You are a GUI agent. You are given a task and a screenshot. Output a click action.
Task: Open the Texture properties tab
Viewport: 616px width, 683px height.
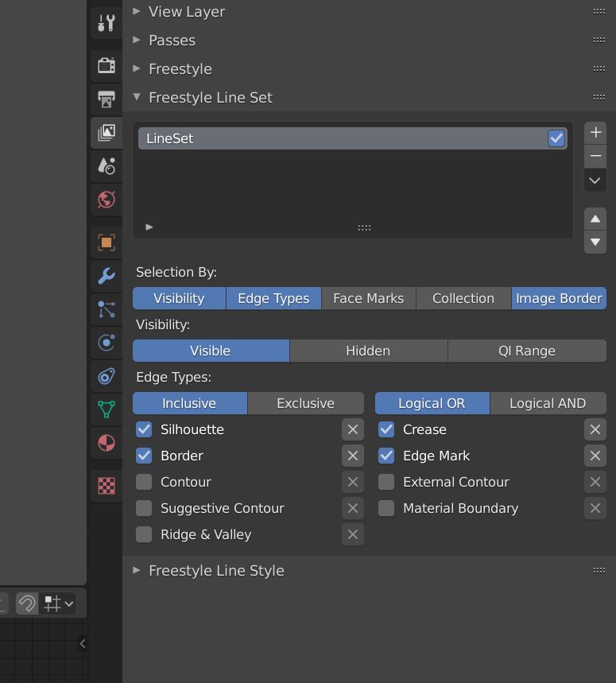[x=107, y=486]
